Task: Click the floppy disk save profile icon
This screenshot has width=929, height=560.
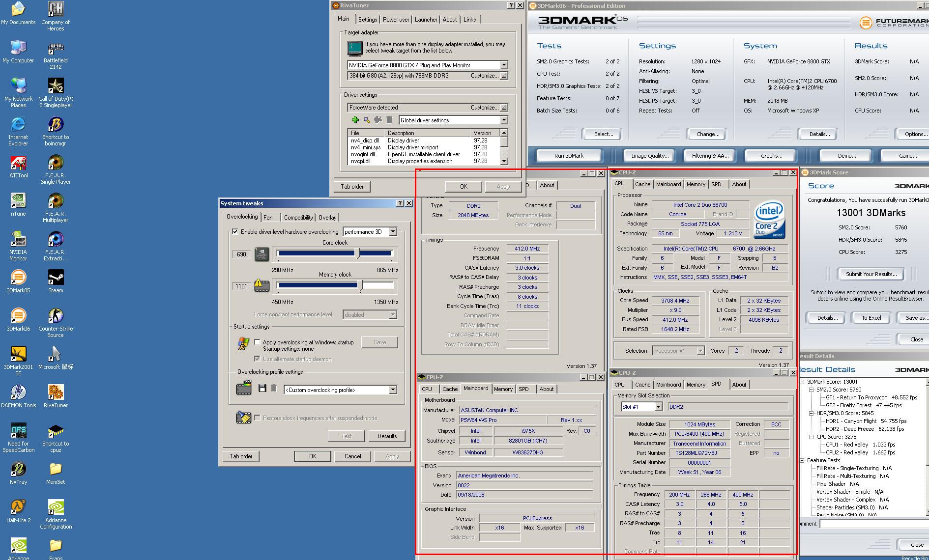Action: click(262, 388)
